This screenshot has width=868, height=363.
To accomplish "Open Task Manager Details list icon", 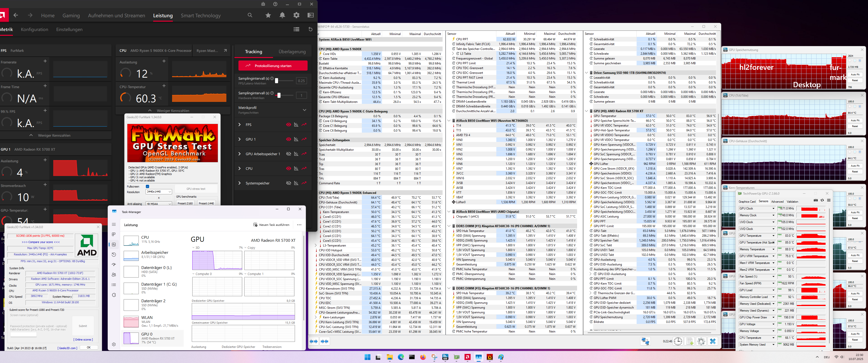I will pos(114,285).
